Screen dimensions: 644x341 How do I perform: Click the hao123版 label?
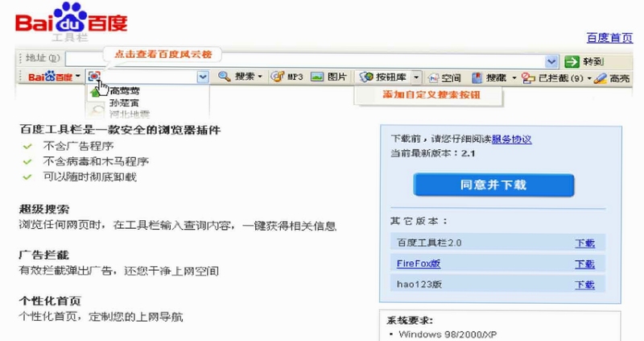[419, 285]
